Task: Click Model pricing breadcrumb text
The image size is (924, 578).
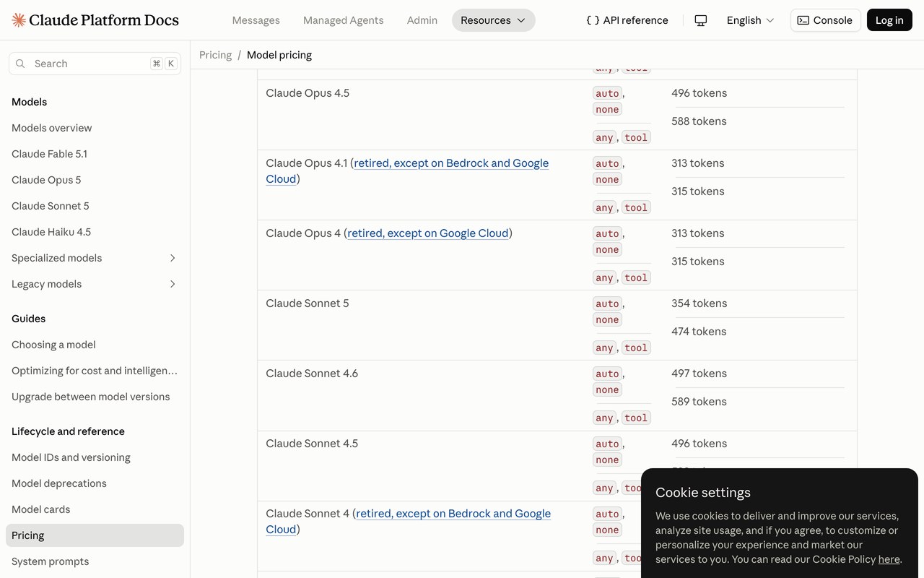Action: pyautogui.click(x=279, y=55)
